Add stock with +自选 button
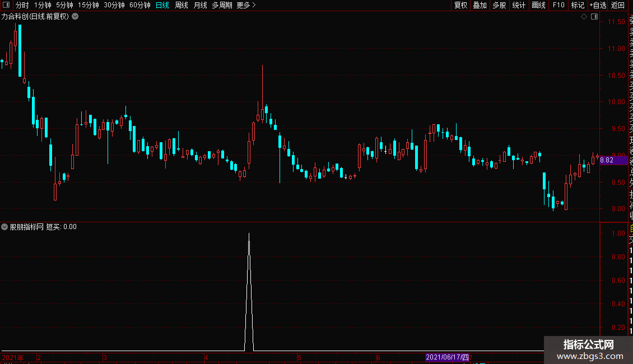This screenshot has height=364, width=633. point(598,5)
